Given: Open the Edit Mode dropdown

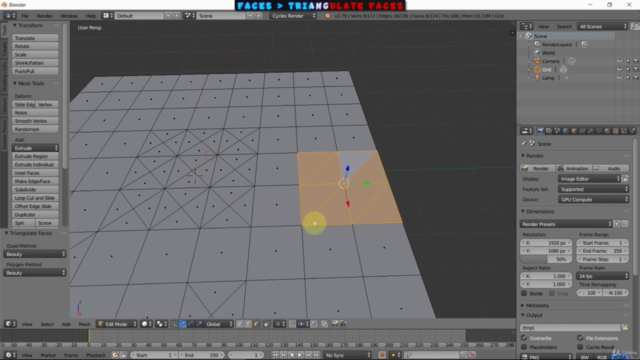Looking at the screenshot, I should [x=117, y=324].
